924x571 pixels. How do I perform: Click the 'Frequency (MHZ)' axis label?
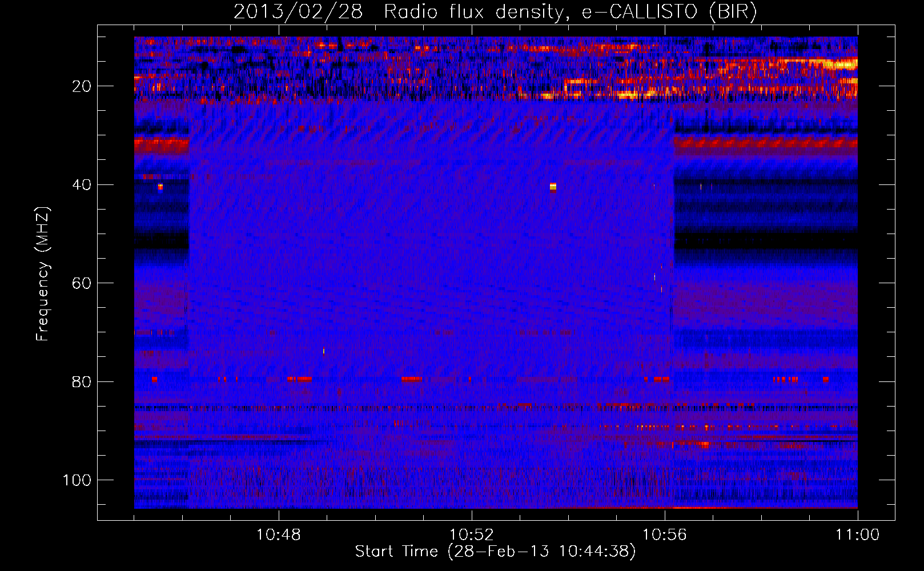(43, 274)
